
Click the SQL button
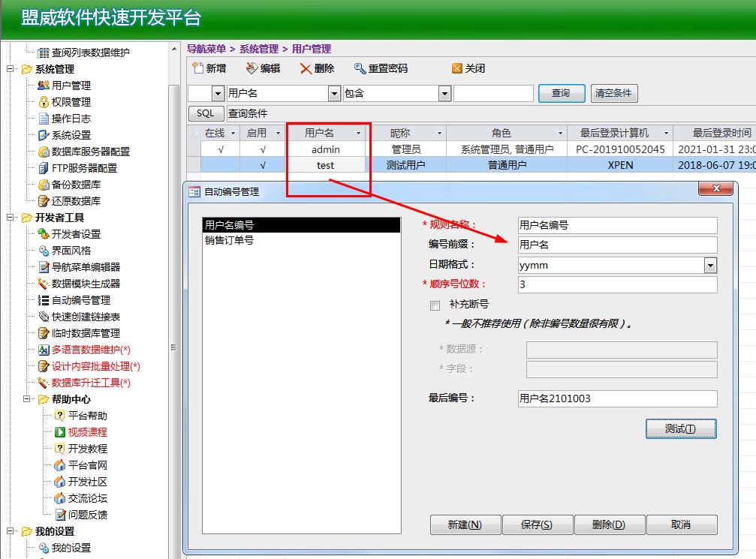click(x=206, y=113)
